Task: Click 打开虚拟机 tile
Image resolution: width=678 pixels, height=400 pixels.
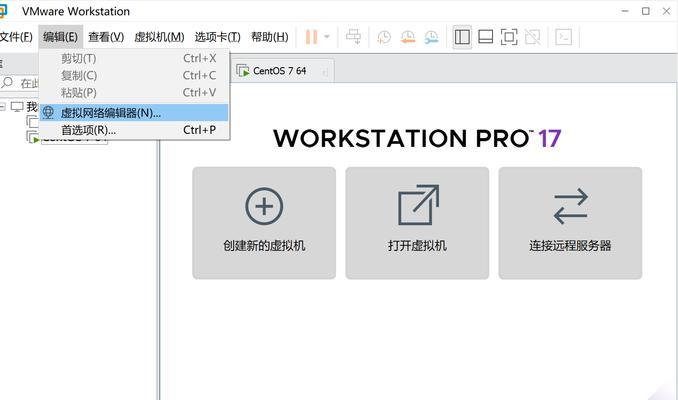Action: coord(417,223)
